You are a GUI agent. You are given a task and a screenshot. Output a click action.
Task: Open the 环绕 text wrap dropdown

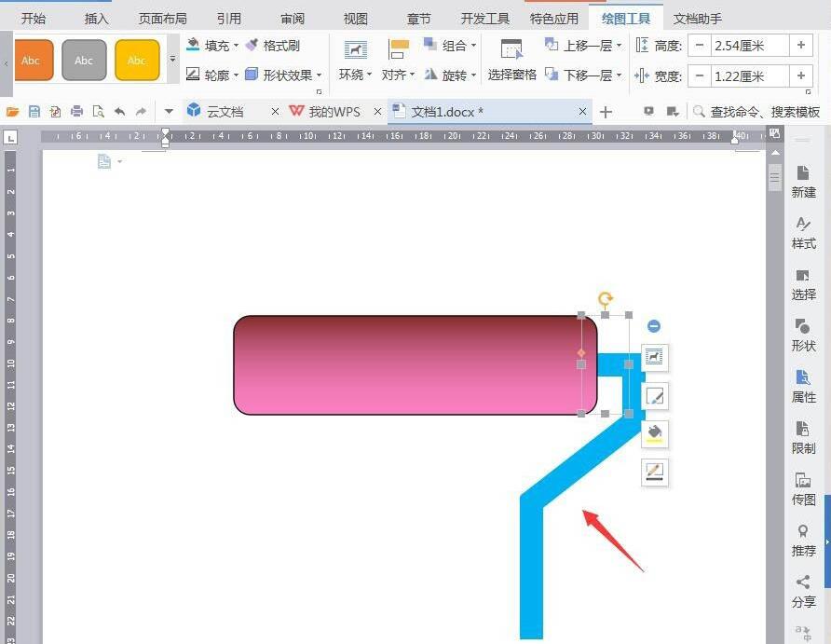tap(355, 61)
